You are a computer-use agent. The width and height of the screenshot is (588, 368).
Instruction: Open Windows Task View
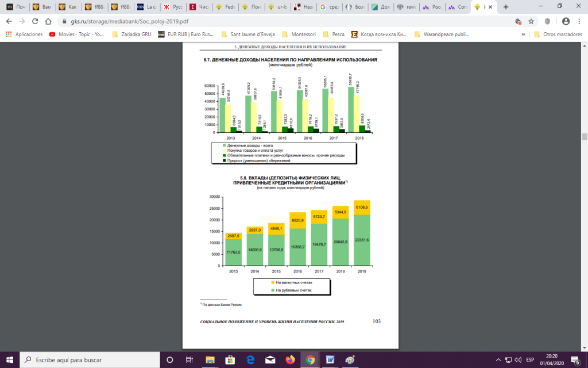click(x=189, y=360)
